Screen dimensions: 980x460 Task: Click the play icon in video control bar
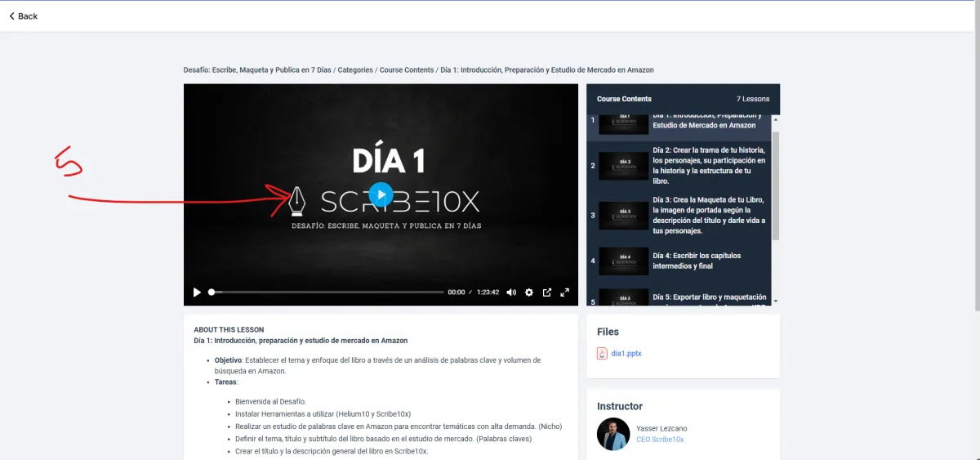coord(197,293)
